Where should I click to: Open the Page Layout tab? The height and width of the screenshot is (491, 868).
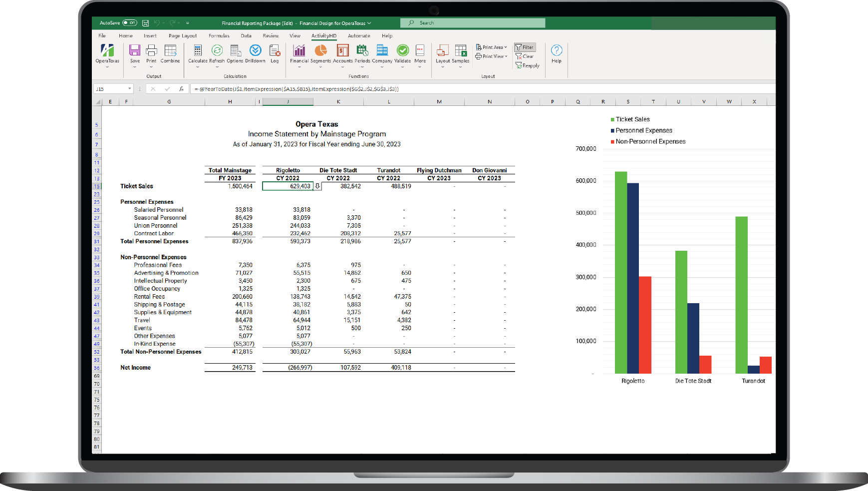183,36
